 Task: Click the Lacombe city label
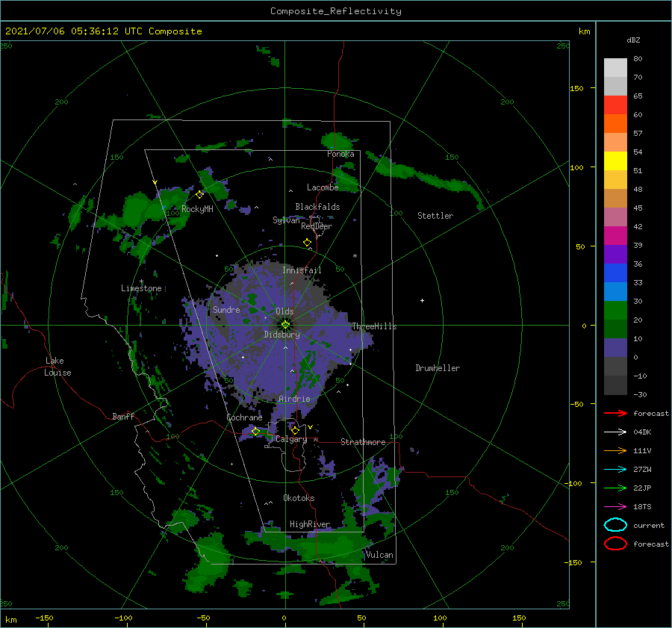click(x=323, y=187)
